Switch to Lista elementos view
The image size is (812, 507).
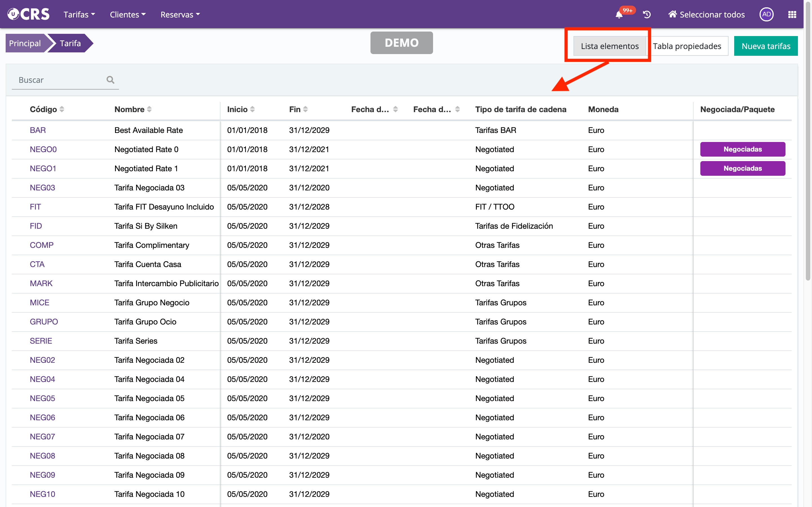pos(609,46)
